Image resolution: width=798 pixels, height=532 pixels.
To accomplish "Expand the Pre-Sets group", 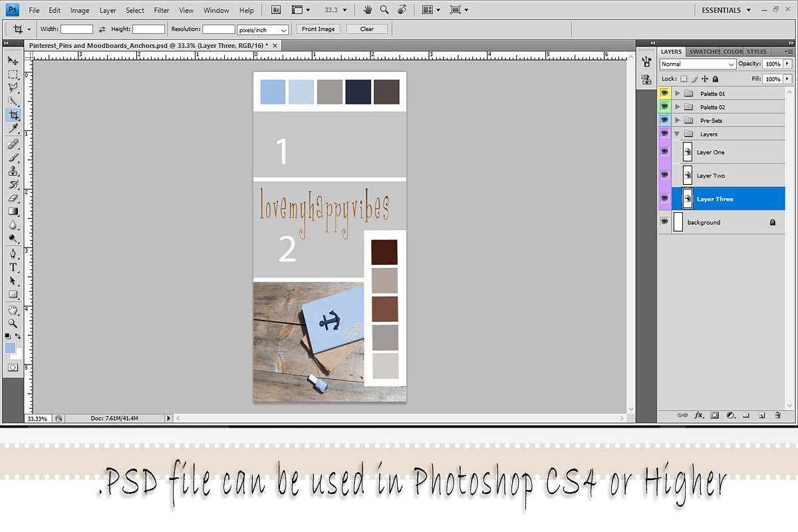I will tap(678, 120).
